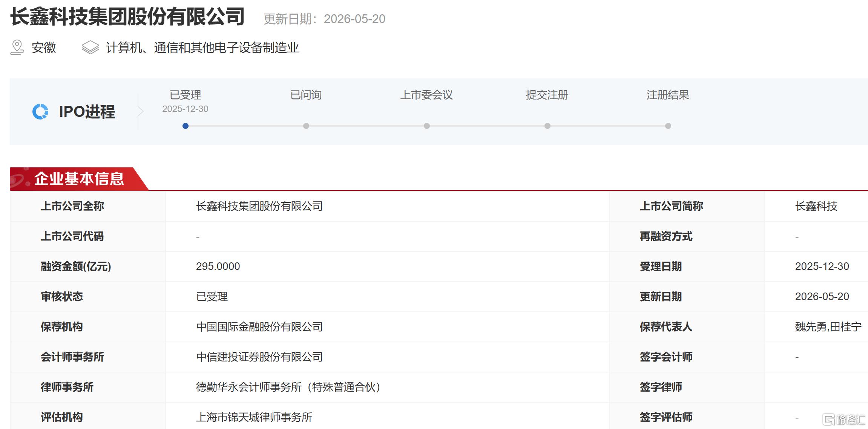Click the 受理日期 value 2025-12-30

pos(822,267)
